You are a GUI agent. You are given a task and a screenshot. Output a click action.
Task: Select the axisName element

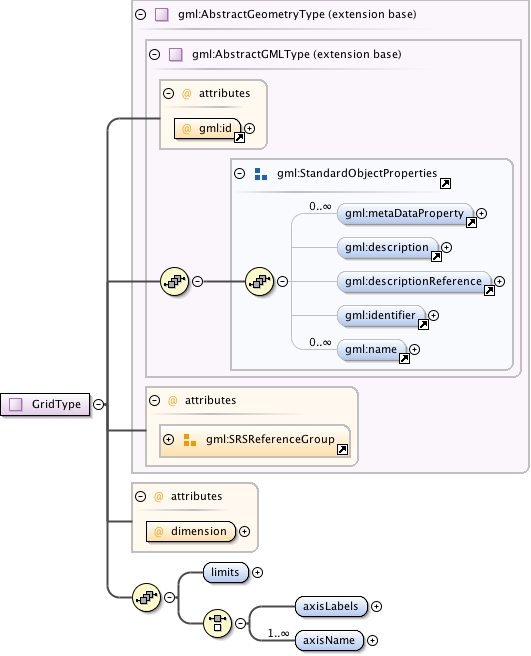[x=329, y=641]
